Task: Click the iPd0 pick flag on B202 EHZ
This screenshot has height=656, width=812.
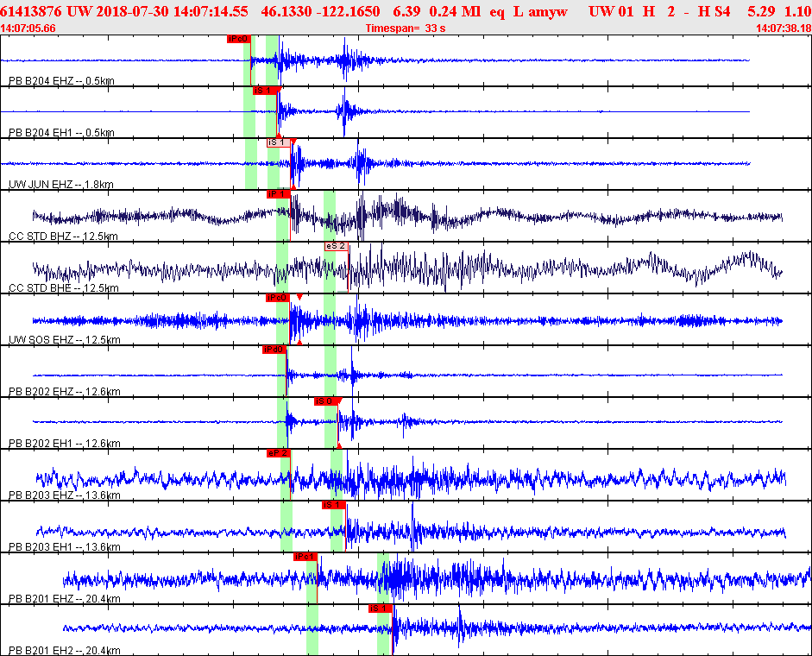Action: [x=274, y=350]
